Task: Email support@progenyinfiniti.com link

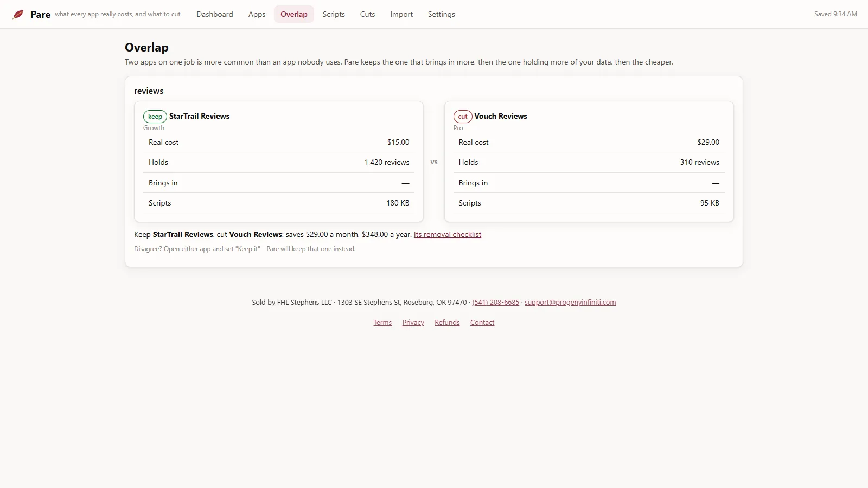Action: (570, 303)
